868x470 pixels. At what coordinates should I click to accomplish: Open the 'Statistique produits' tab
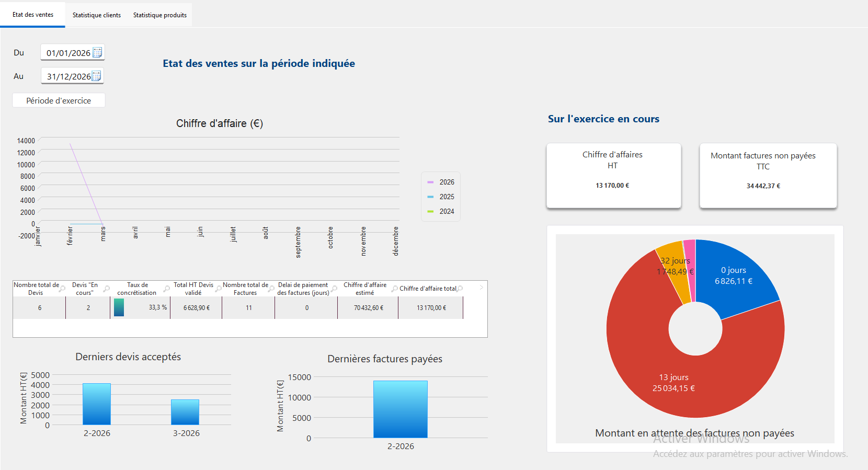click(x=160, y=15)
